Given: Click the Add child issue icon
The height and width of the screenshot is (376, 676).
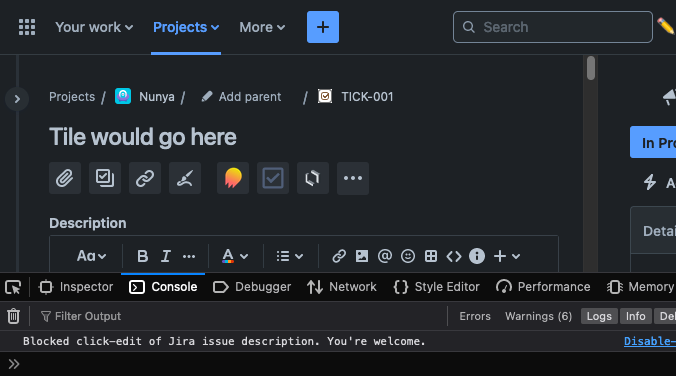Looking at the screenshot, I should (105, 178).
